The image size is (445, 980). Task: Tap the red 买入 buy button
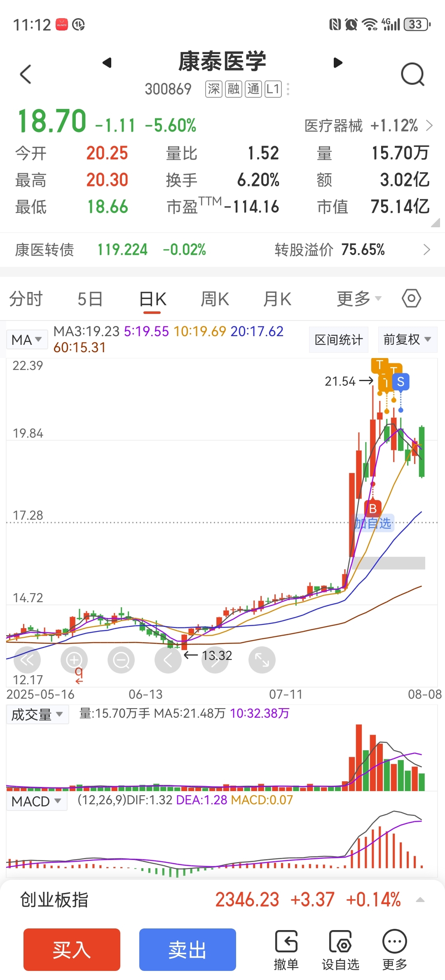(x=72, y=949)
